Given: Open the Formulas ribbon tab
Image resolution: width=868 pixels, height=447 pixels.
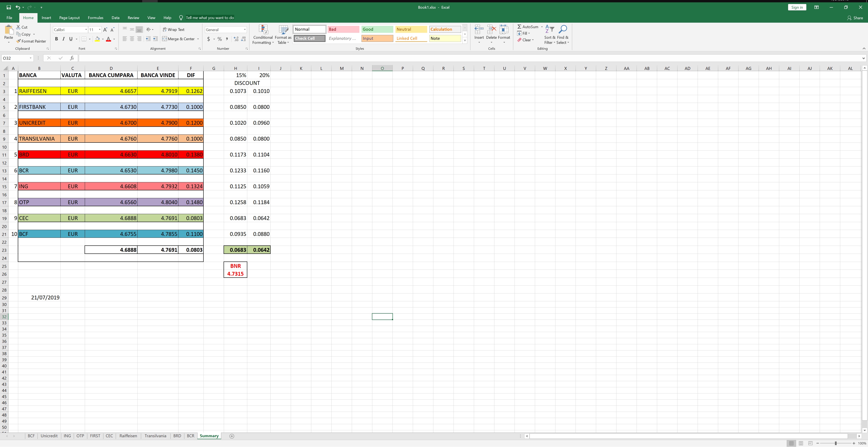Looking at the screenshot, I should 95,18.
